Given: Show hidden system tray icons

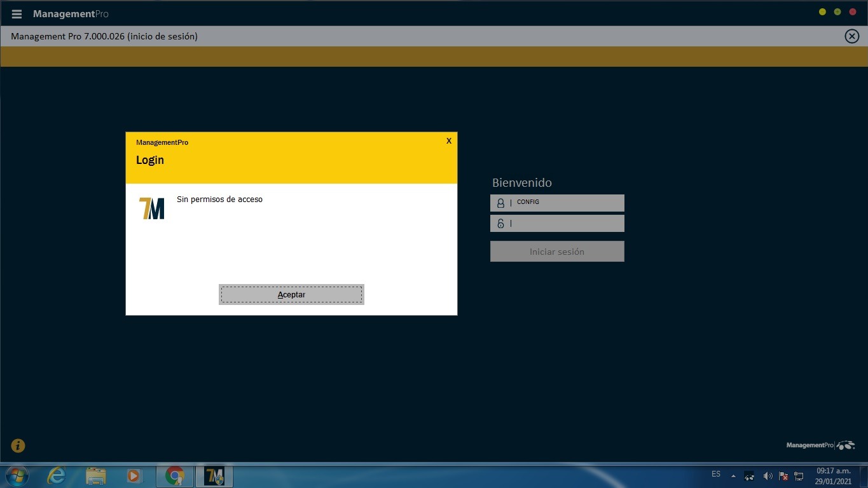Looking at the screenshot, I should pos(733,476).
